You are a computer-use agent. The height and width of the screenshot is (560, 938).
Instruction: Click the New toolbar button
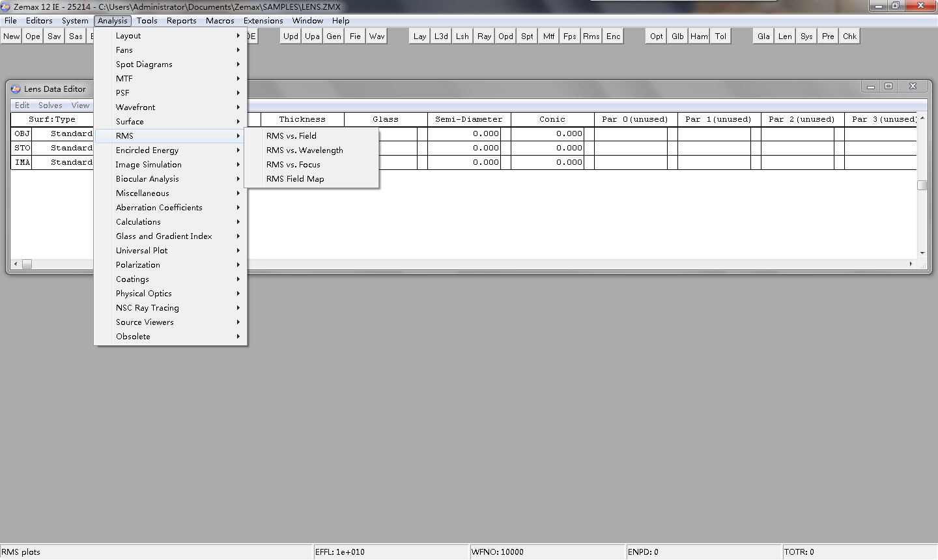11,36
